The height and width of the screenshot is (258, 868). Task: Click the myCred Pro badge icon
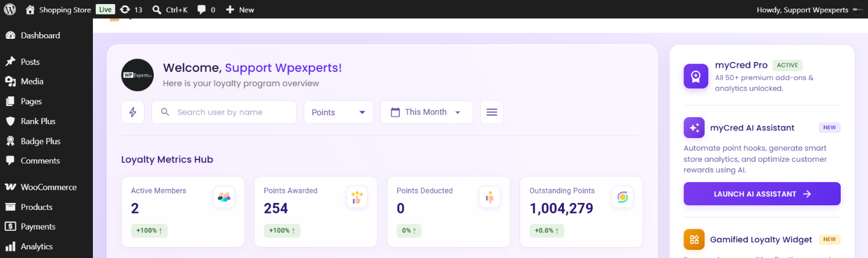[696, 76]
